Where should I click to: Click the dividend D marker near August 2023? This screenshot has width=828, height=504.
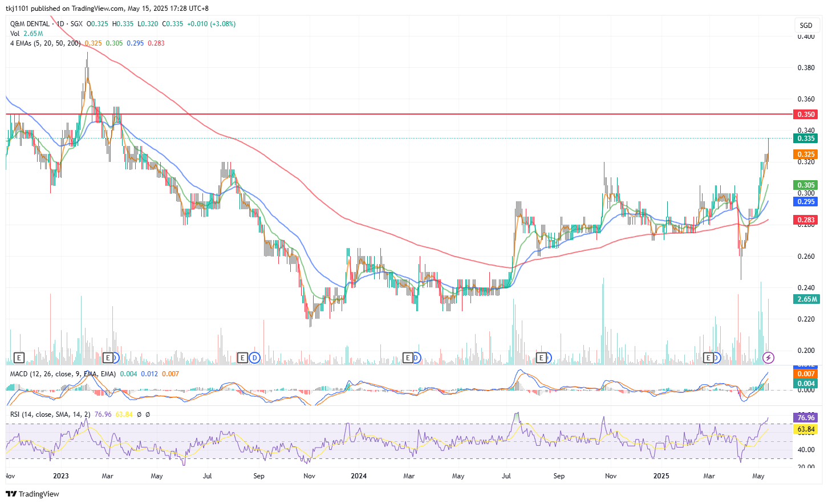[x=254, y=357]
